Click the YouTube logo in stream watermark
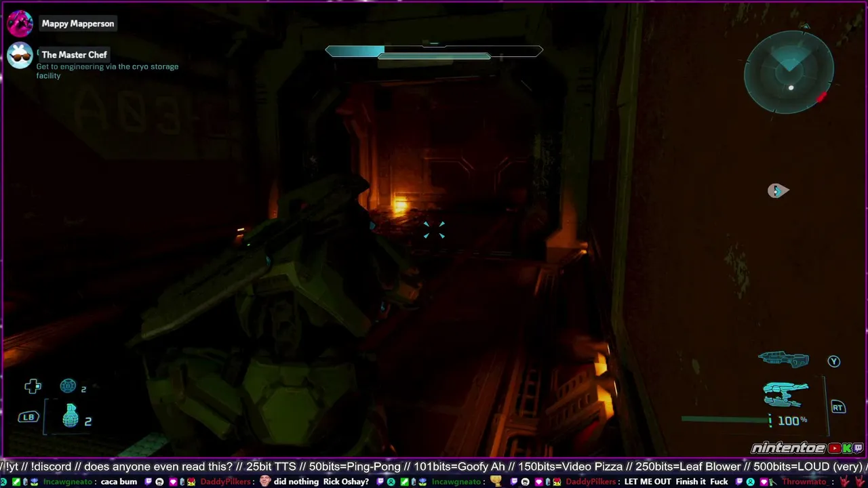Screen dimensions: 868x488 point(835,448)
